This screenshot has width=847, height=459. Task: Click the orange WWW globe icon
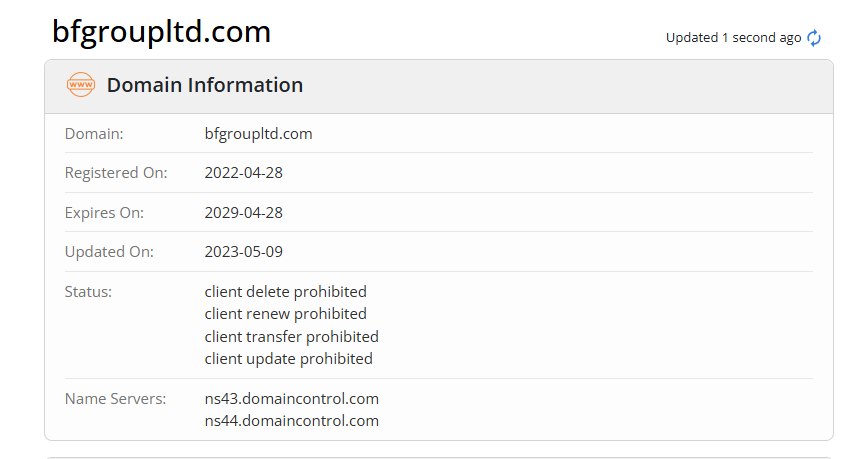click(81, 85)
